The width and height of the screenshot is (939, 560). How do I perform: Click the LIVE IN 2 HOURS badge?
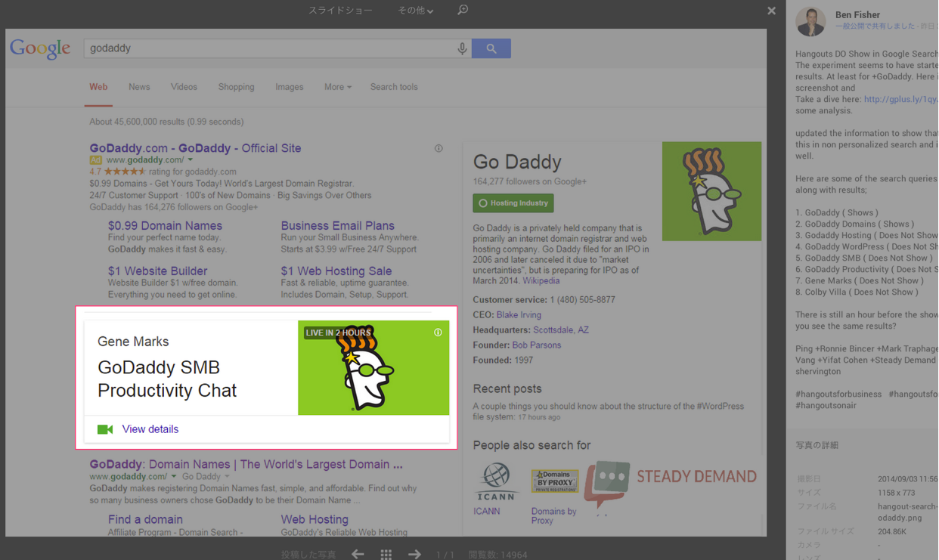pyautogui.click(x=338, y=333)
